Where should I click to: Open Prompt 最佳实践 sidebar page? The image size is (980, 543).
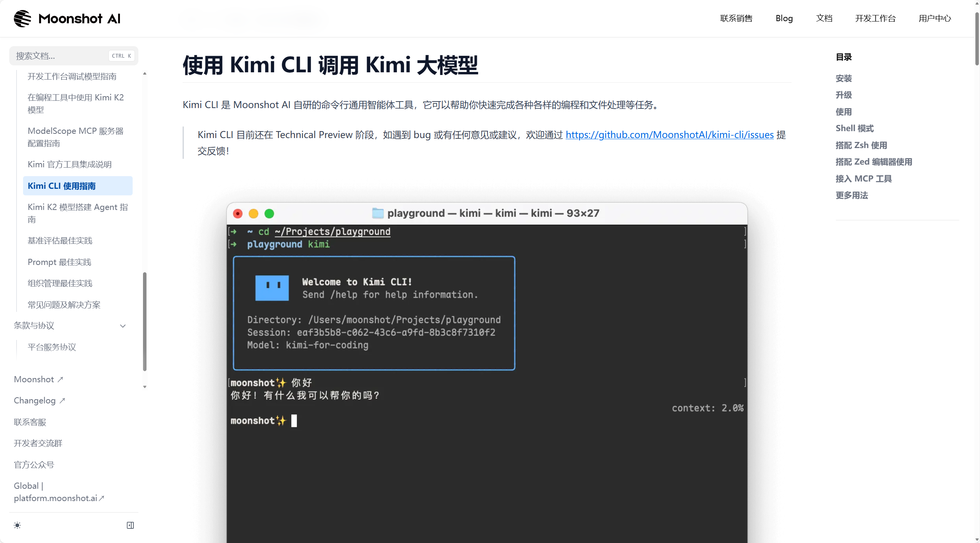pyautogui.click(x=59, y=262)
